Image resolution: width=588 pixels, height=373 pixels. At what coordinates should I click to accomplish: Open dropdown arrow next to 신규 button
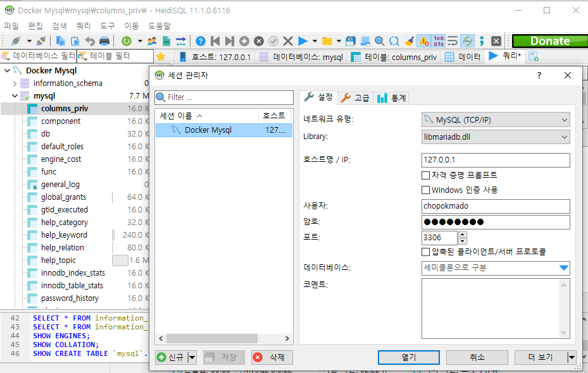[x=192, y=358]
